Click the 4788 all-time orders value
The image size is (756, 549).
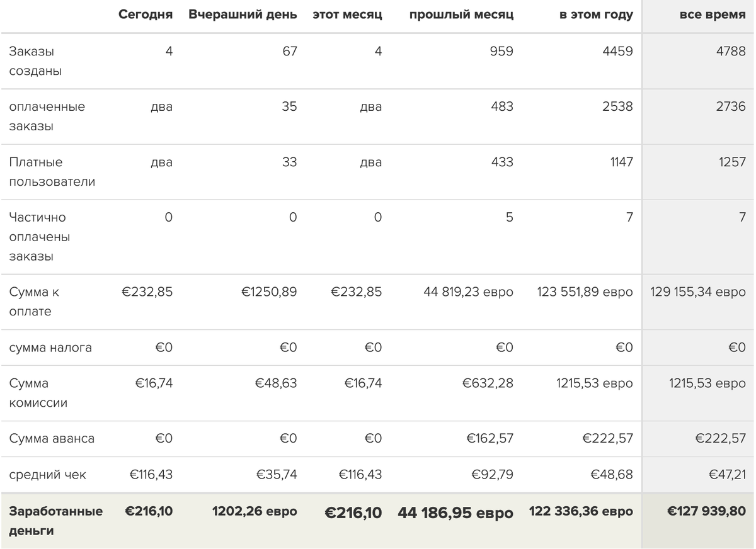point(731,51)
